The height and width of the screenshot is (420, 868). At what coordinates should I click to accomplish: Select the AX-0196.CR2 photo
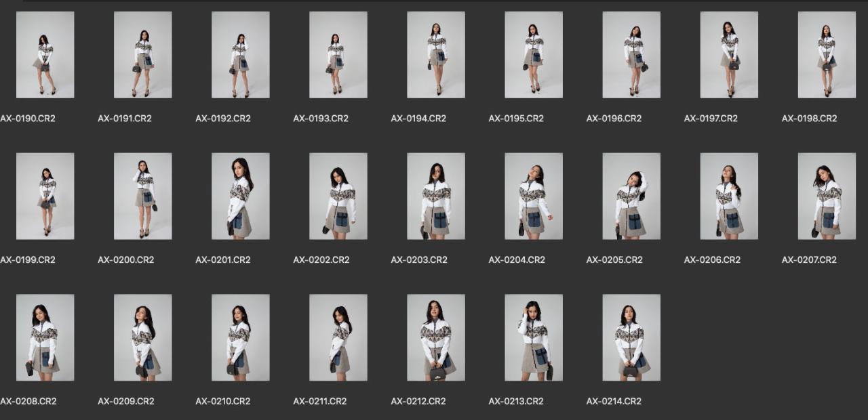[x=631, y=55]
